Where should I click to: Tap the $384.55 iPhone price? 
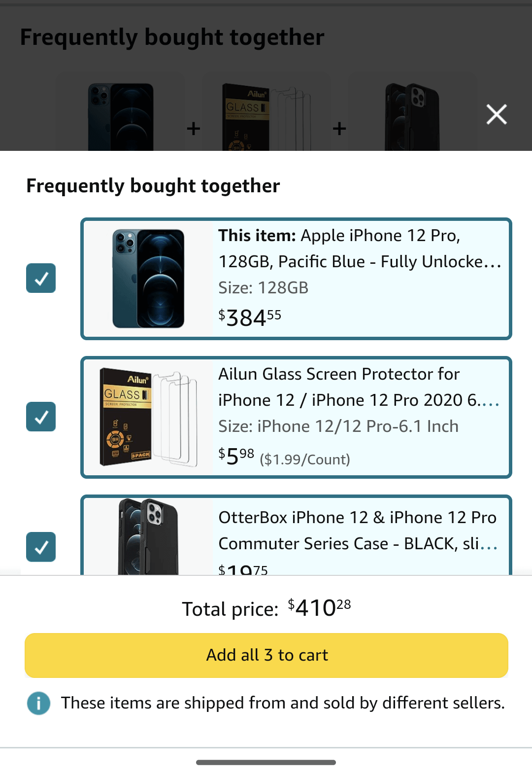(x=250, y=317)
